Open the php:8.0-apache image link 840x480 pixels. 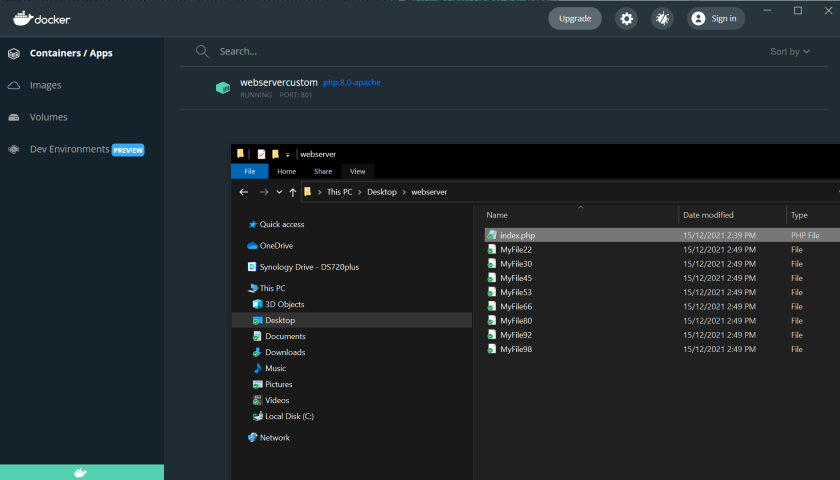352,82
